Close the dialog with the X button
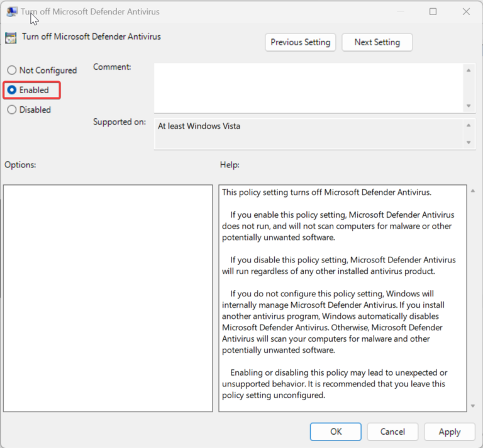Viewport: 483px width, 448px height. click(466, 12)
